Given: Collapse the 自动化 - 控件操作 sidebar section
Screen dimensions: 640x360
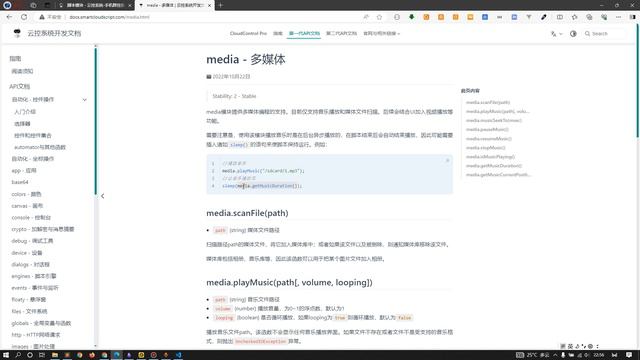Looking at the screenshot, I should pyautogui.click(x=84, y=100).
